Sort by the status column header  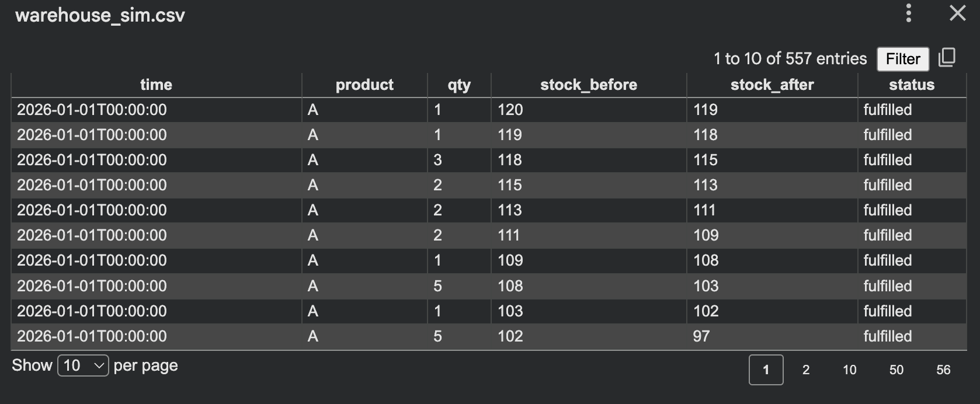coord(911,85)
